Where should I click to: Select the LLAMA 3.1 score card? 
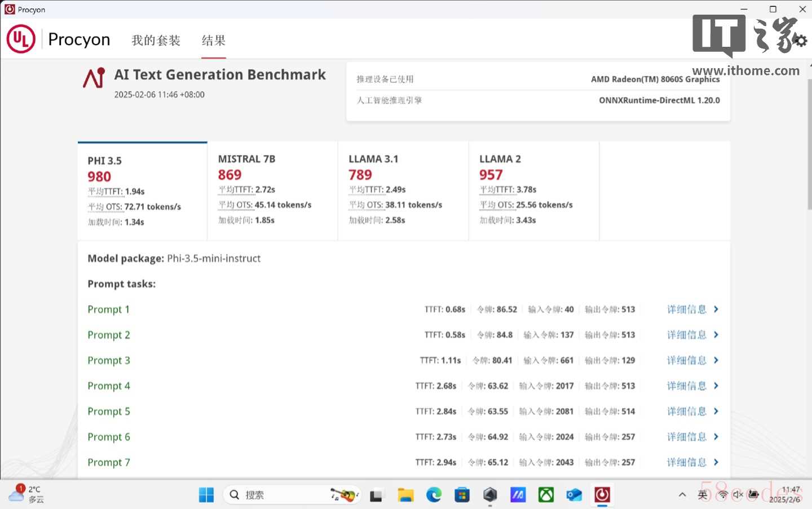click(403, 191)
